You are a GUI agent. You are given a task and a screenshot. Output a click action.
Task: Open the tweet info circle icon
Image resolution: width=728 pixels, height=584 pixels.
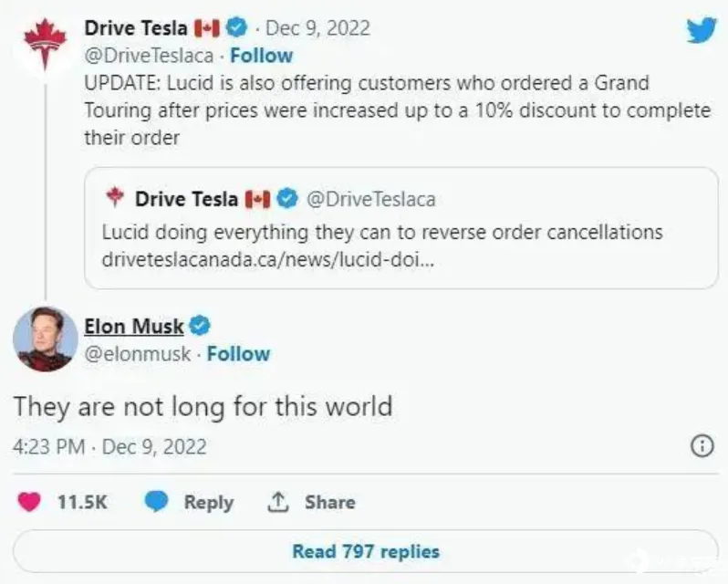coord(702,446)
